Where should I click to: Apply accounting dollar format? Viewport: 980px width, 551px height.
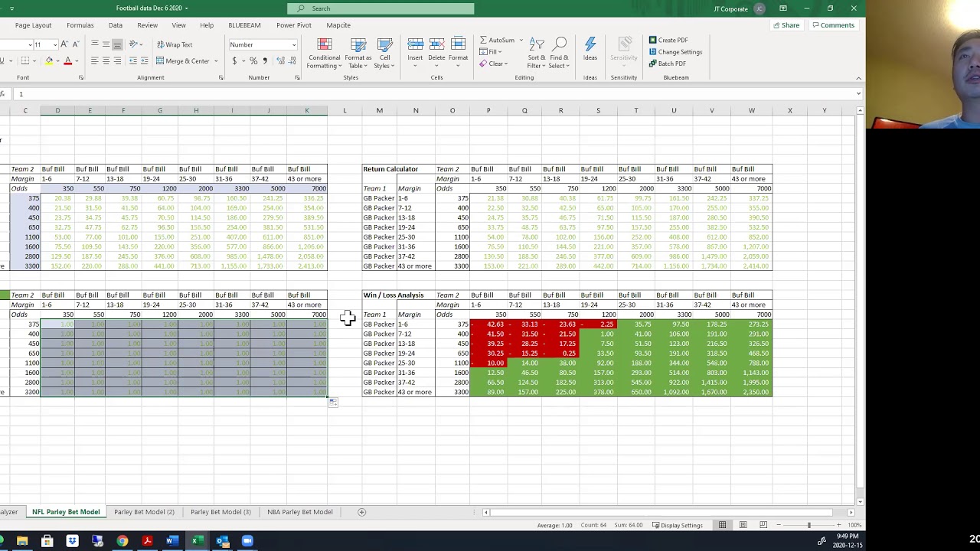234,61
